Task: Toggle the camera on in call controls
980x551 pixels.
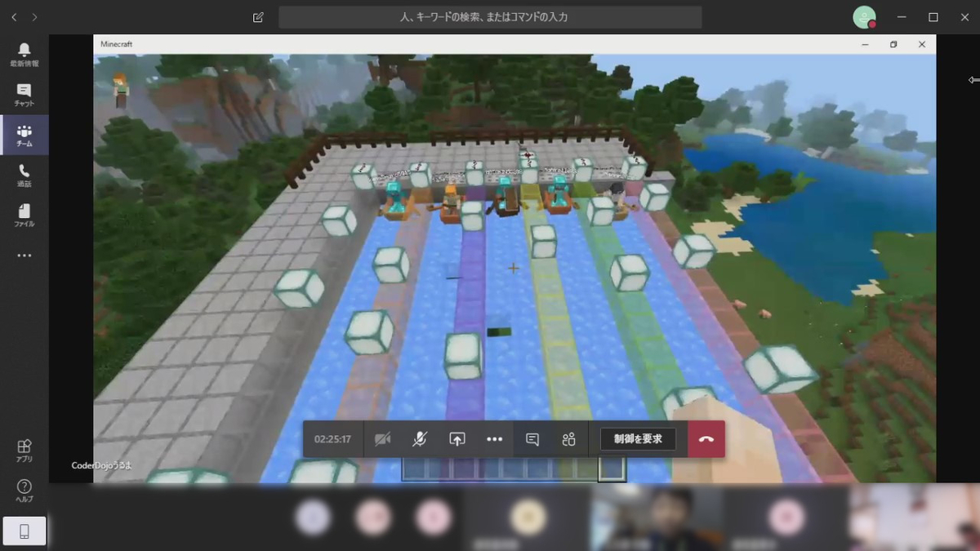Action: (x=382, y=439)
